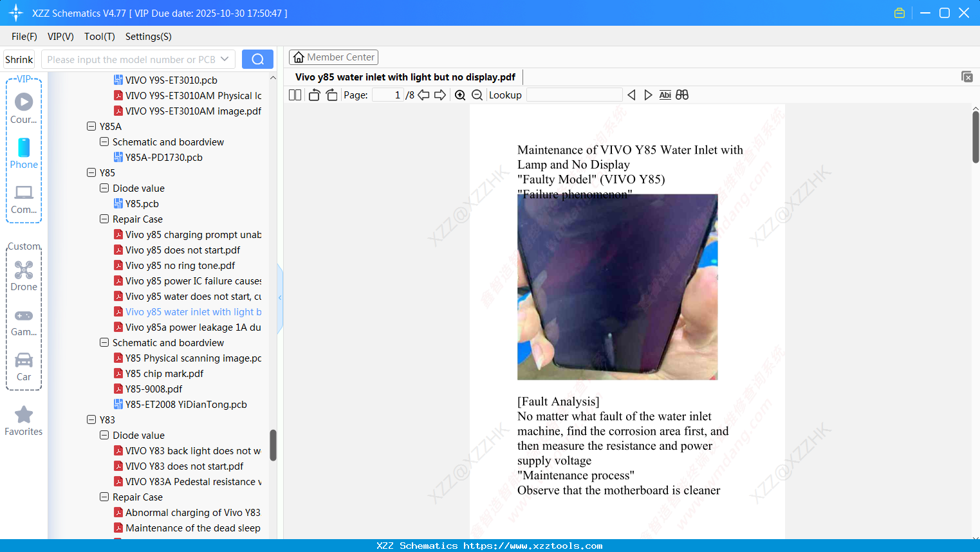
Task: Go to previous page with left arrow
Action: tap(424, 95)
